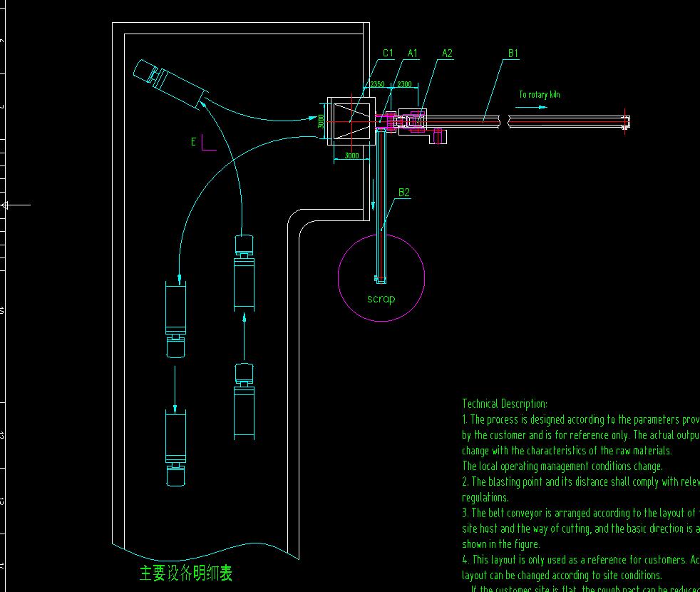The image size is (700, 592).
Task: Click the A1 equipment label
Action: click(x=413, y=53)
